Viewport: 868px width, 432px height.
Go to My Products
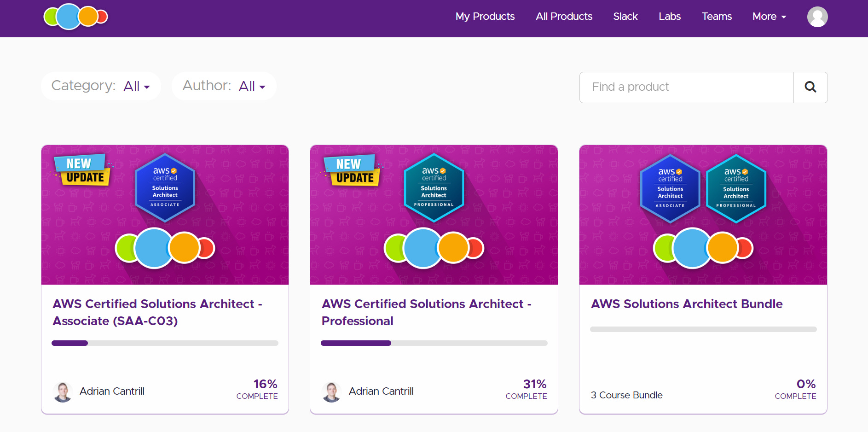coord(485,17)
